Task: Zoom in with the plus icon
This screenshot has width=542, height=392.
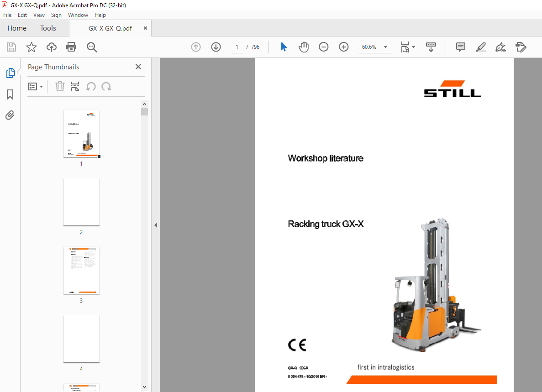Action: click(343, 47)
